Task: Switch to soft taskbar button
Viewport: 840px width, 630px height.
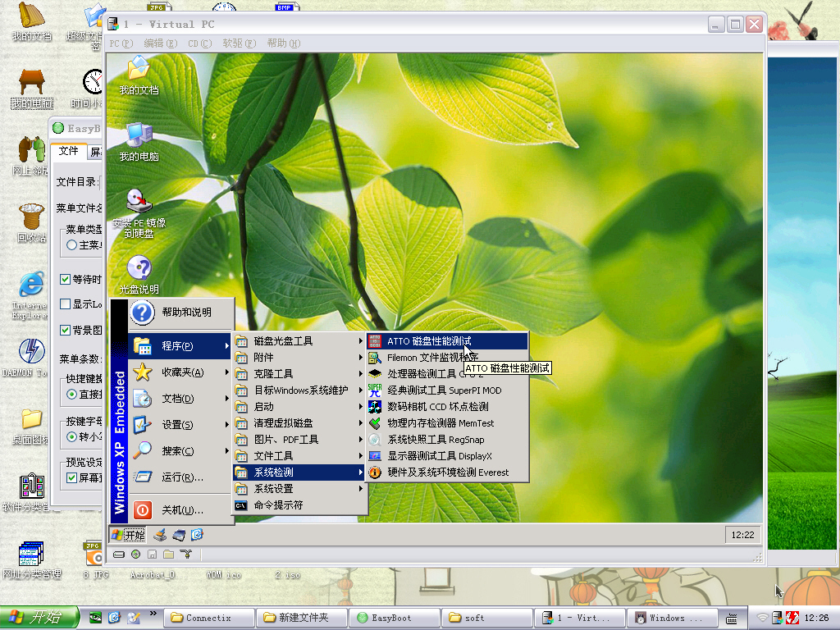Action: click(x=486, y=618)
